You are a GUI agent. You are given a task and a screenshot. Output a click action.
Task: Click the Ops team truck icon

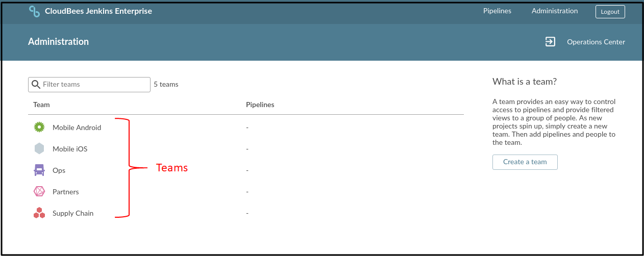39,170
